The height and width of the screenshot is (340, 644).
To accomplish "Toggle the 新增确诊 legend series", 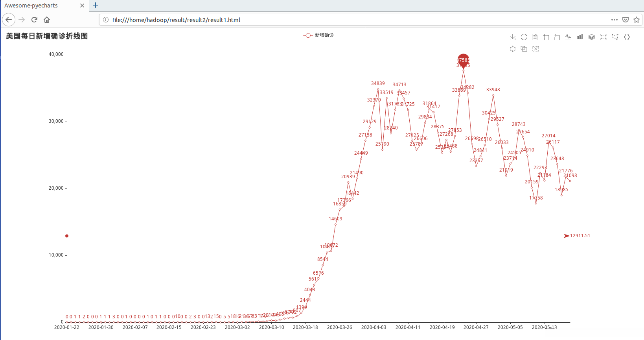I will coord(318,35).
